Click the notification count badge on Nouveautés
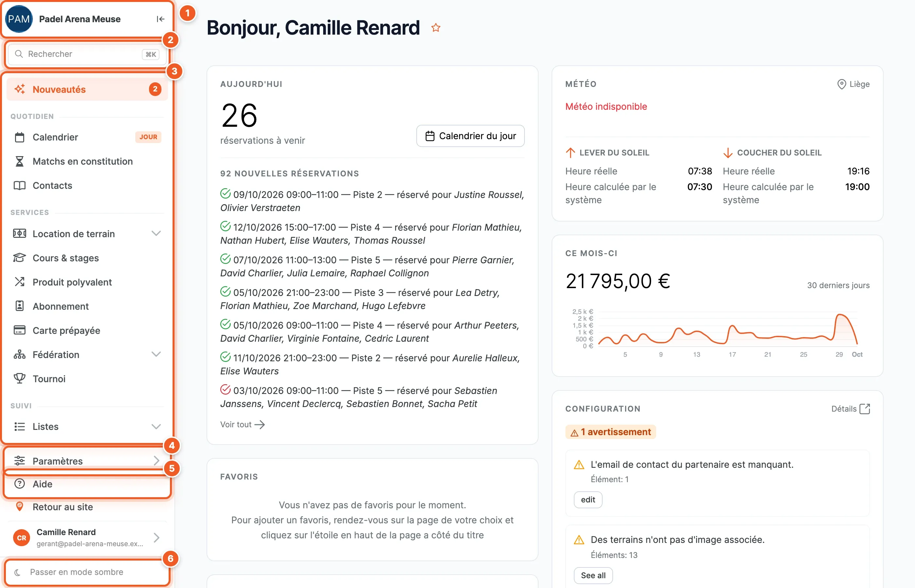The image size is (915, 588). [x=155, y=90]
